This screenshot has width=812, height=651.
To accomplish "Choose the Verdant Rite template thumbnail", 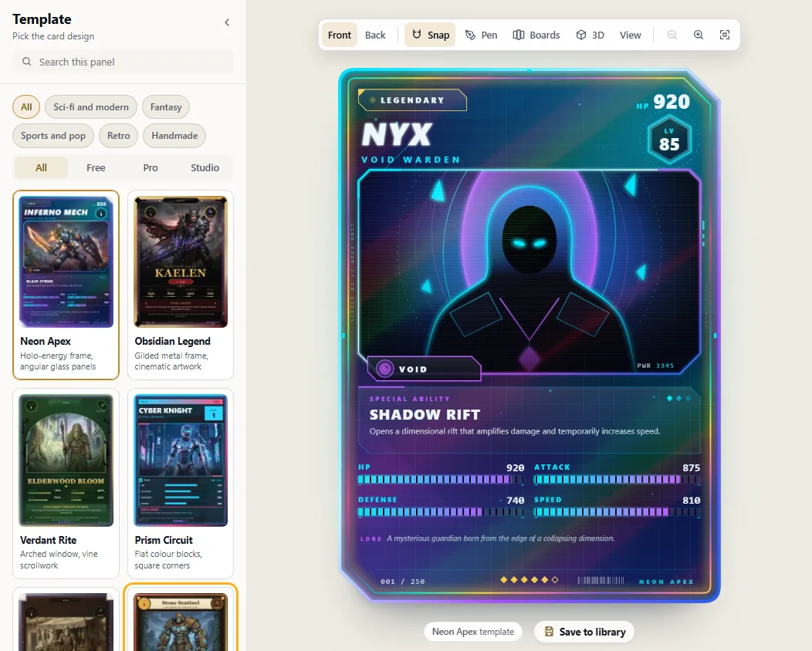I will (x=66, y=460).
